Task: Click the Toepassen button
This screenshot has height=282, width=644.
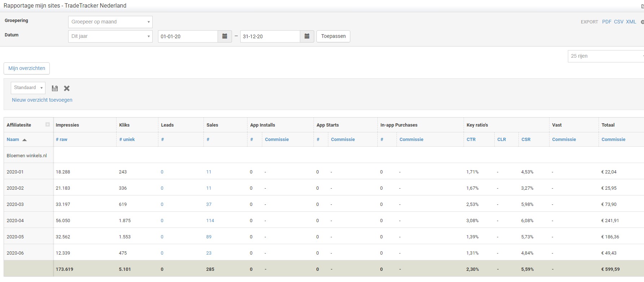Action: pos(333,36)
